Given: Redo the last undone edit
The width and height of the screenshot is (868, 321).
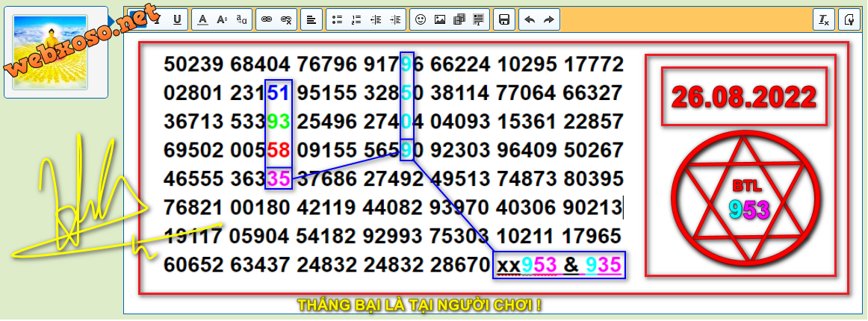Looking at the screenshot, I should tap(549, 20).
